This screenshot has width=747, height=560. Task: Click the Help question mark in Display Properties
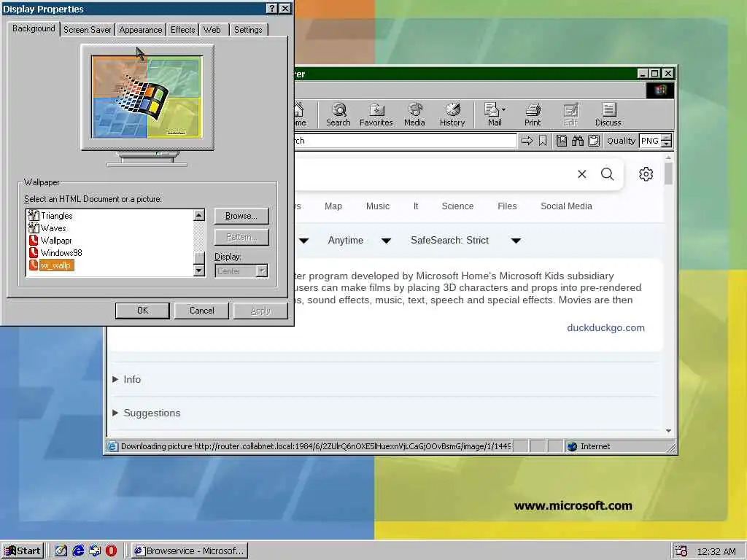coord(271,9)
